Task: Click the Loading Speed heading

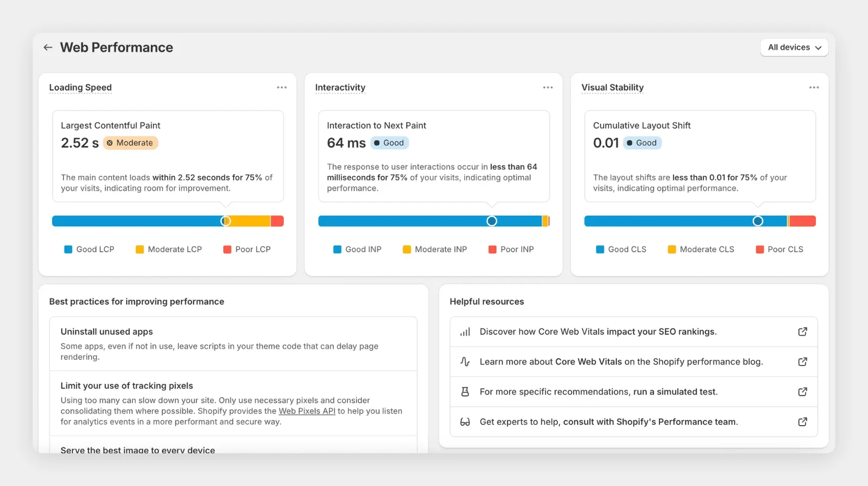Action: click(80, 87)
